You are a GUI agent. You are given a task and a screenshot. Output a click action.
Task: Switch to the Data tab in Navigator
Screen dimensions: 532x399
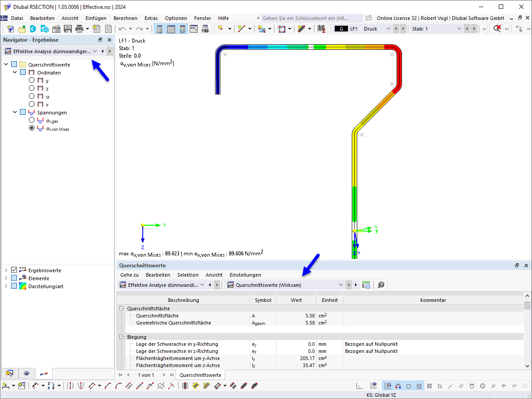[10, 373]
